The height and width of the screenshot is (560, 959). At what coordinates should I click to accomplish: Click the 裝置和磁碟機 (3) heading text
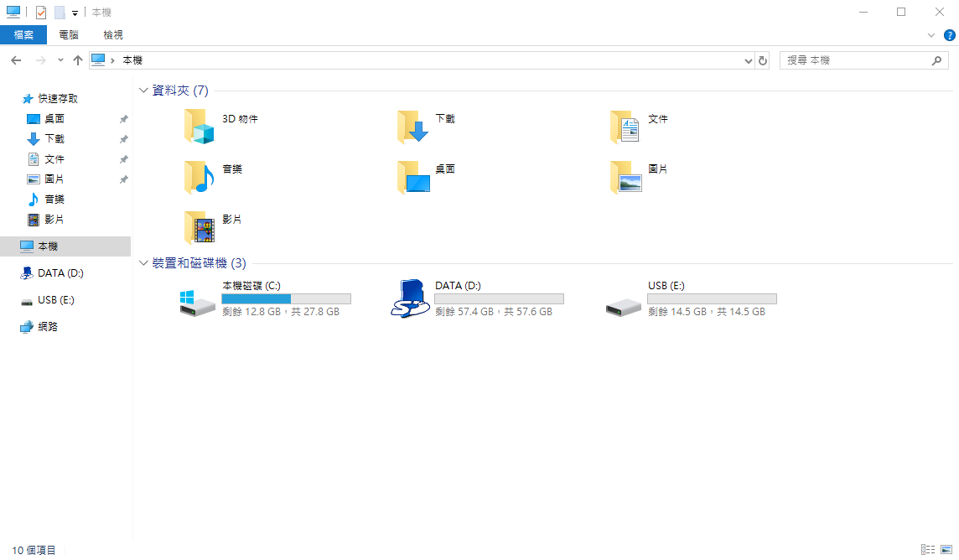click(x=200, y=263)
